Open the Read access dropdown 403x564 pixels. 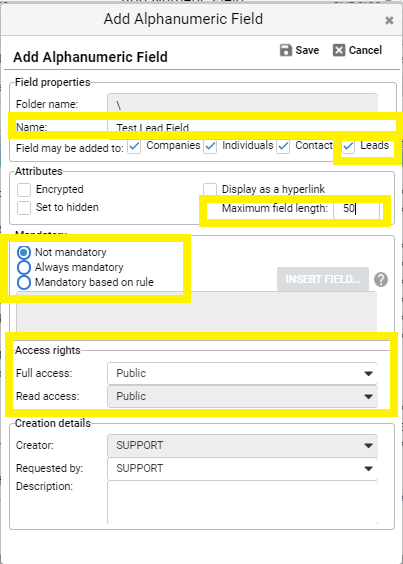pos(243,396)
